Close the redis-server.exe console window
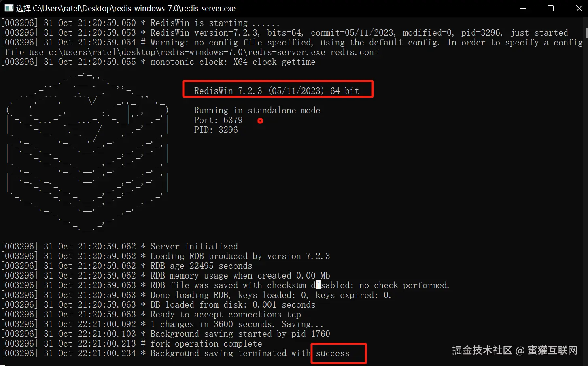The image size is (588, 366). coord(579,8)
